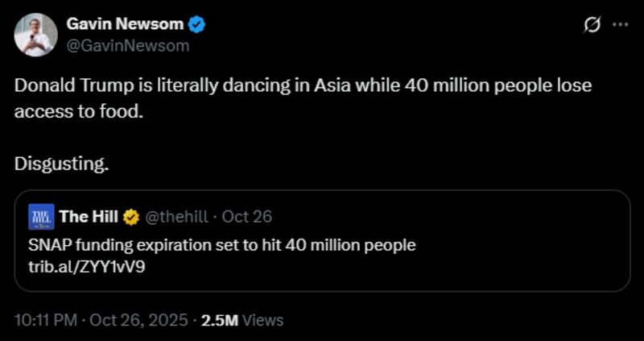The width and height of the screenshot is (644, 341).
Task: Click the Views label
Action: pyautogui.click(x=262, y=320)
